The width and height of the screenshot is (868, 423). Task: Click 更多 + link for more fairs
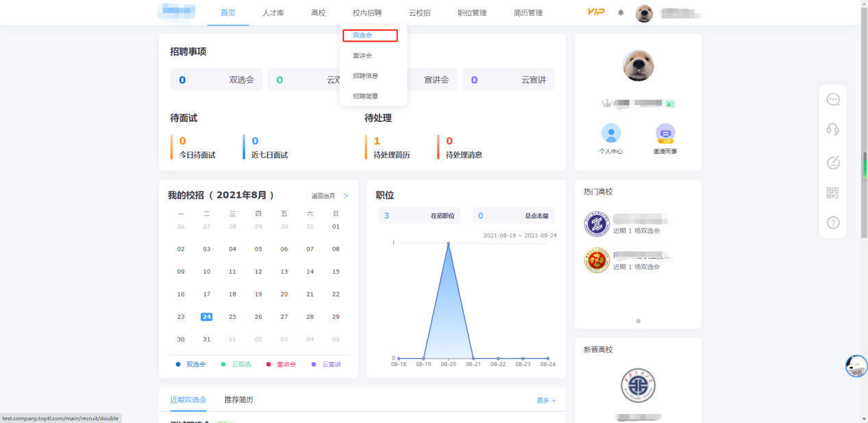[546, 400]
